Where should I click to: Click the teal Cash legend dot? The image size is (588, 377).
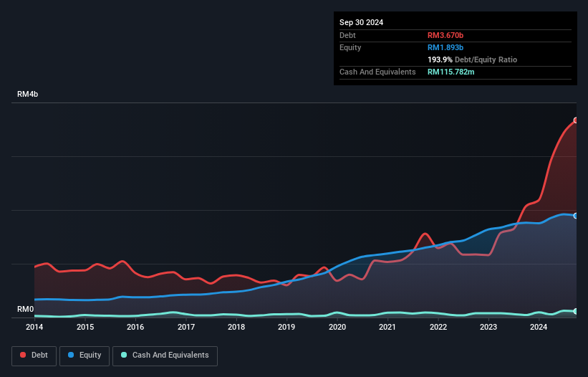(124, 355)
